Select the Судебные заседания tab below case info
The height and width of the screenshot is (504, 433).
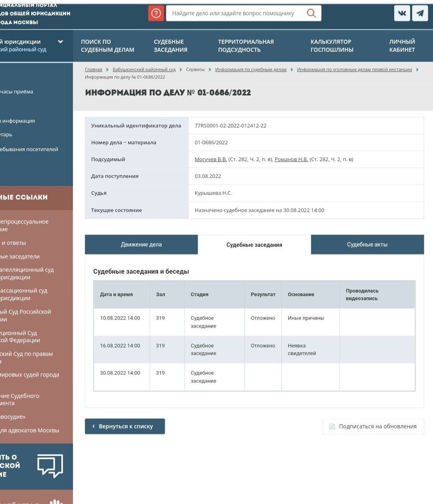(254, 245)
